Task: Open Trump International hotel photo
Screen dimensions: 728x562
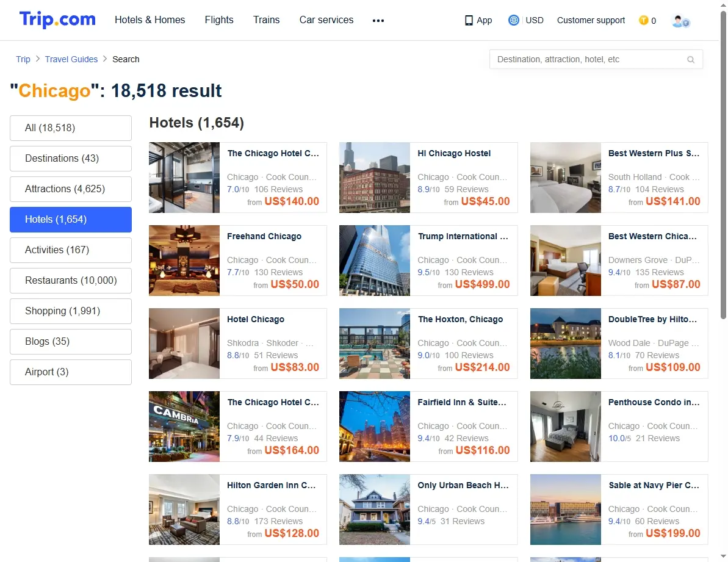Action: (375, 261)
